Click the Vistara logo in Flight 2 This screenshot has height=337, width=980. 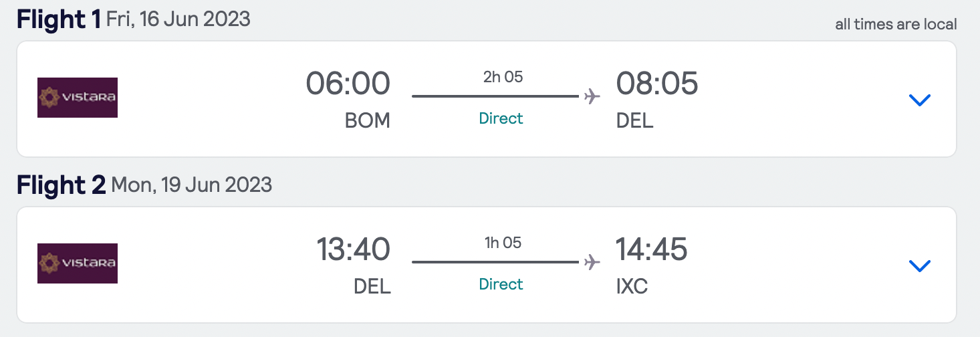click(78, 263)
